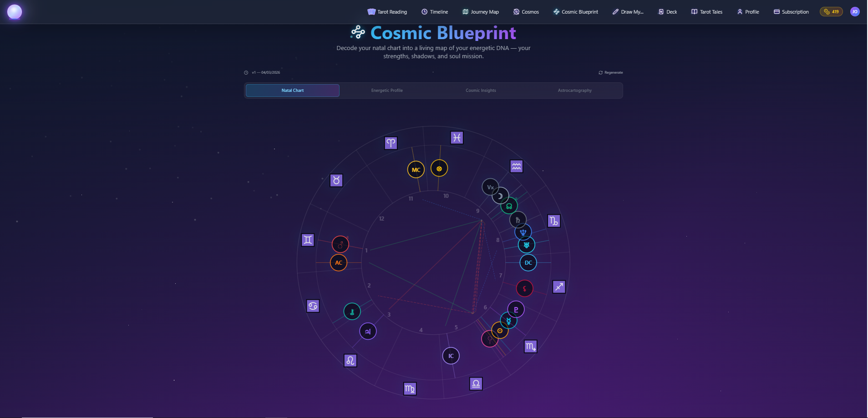The image size is (868, 418).
Task: Select the North Node symbol in green
Action: click(508, 206)
